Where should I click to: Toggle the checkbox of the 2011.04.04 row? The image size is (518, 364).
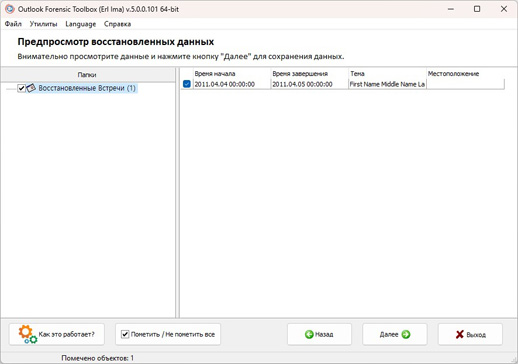(187, 84)
